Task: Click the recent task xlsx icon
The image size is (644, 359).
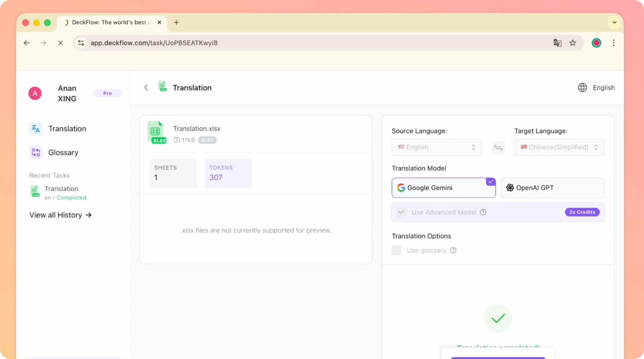Action: tap(35, 191)
